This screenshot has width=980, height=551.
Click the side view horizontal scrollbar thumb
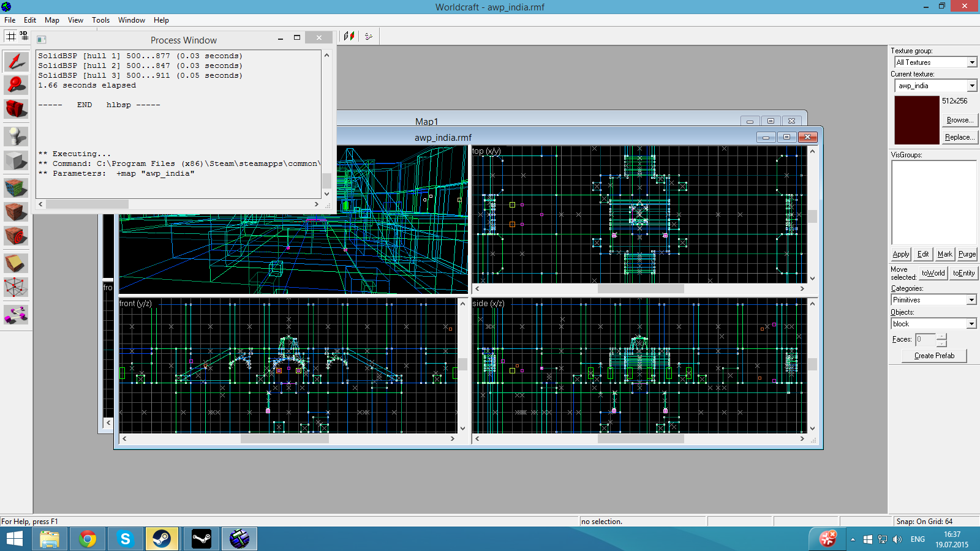641,438
